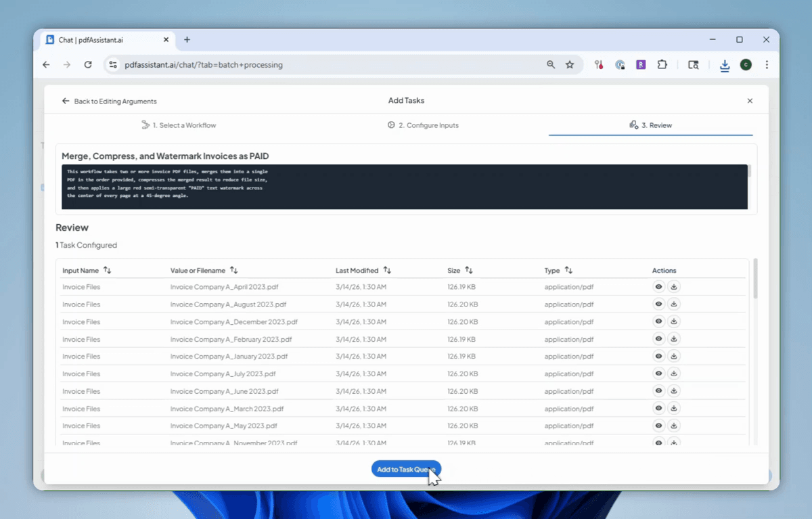Download the March 2023 invoice file
The width and height of the screenshot is (812, 519).
tap(674, 408)
